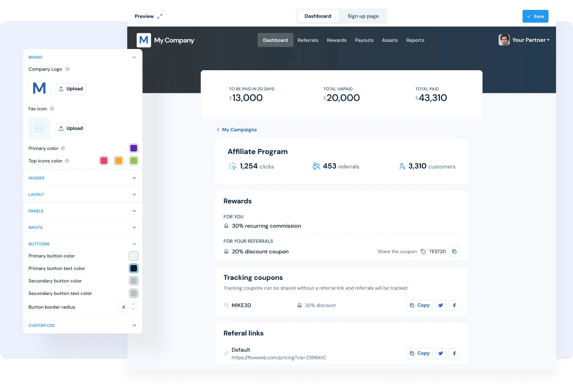
Task: Open Your Partner avatar photo
Action: point(504,40)
